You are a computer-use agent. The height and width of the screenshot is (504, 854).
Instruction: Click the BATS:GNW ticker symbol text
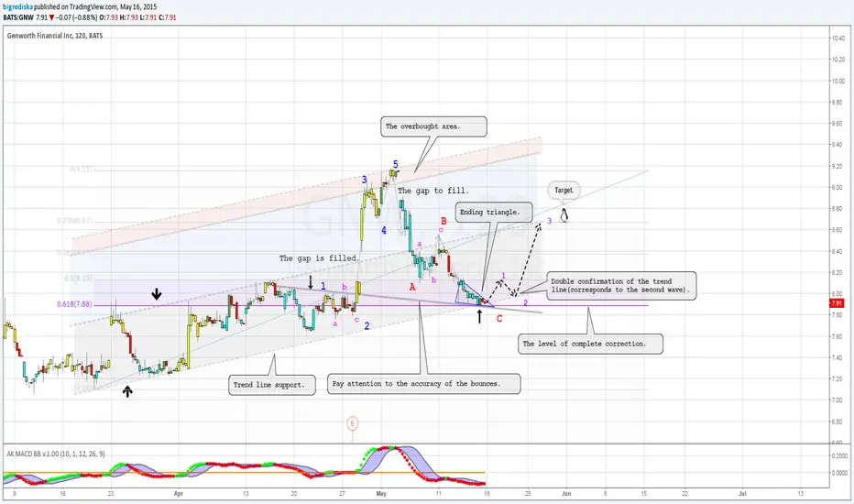pyautogui.click(x=18, y=17)
